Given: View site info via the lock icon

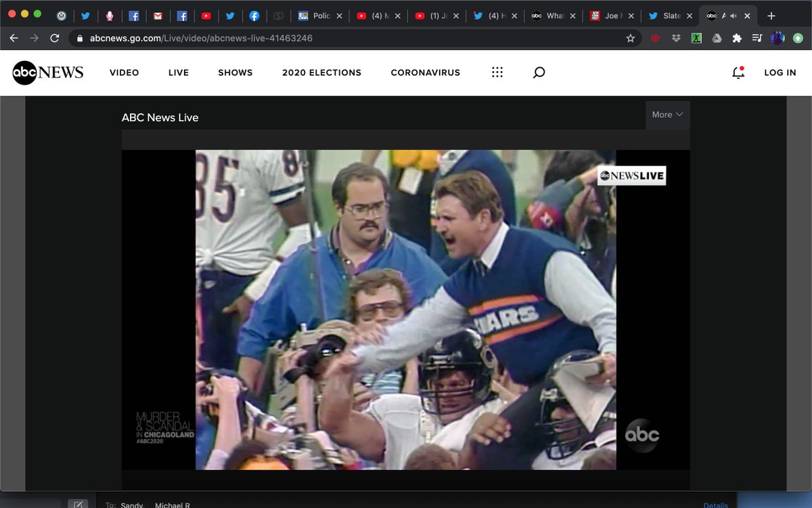Looking at the screenshot, I should (80, 39).
